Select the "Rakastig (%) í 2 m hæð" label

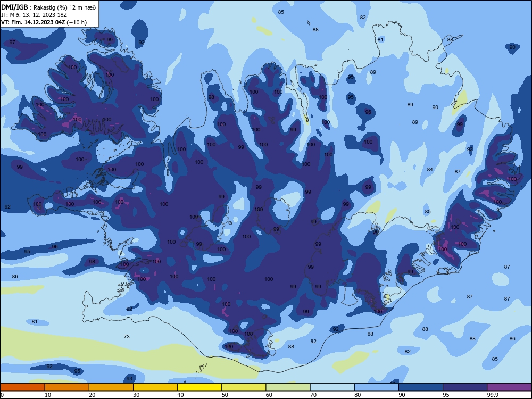[x=64, y=7]
